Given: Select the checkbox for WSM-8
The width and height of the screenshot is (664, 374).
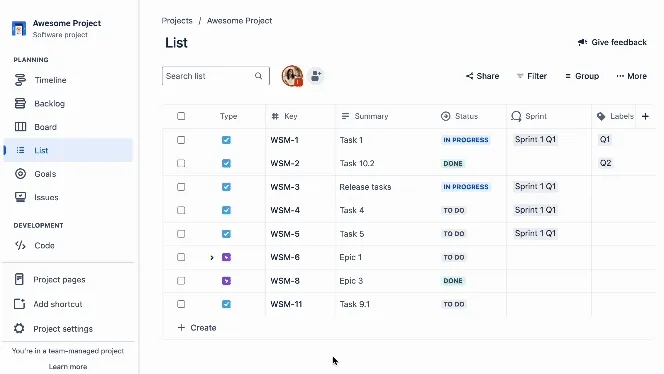Looking at the screenshot, I should pyautogui.click(x=181, y=281).
